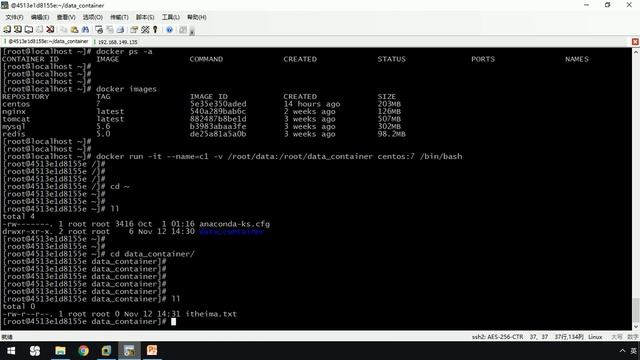Click the docker run command line
This screenshot has height=360, width=640.
[x=279, y=156]
